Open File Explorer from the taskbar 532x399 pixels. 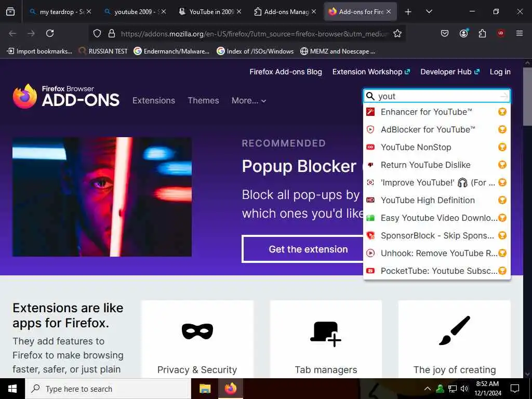205,389
